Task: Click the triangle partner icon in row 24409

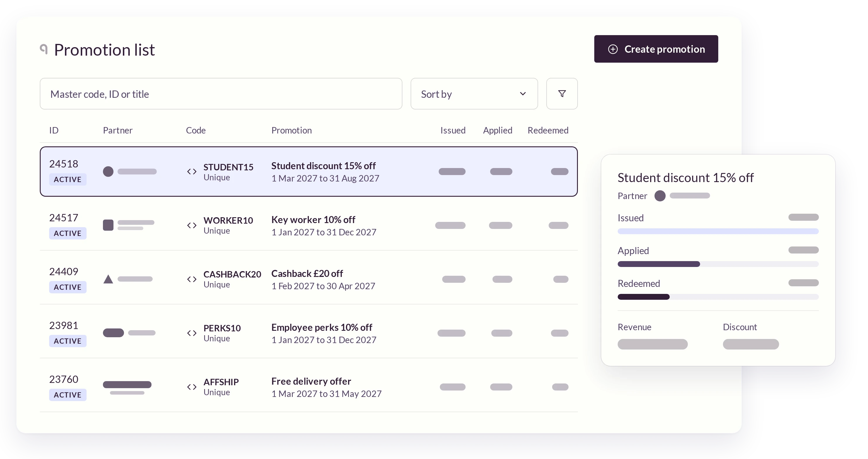Action: coord(108,279)
